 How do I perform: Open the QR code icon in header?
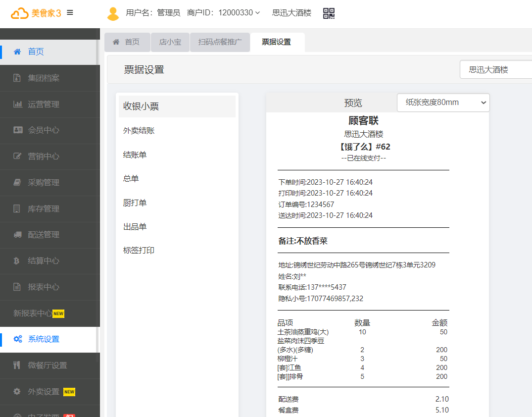pyautogui.click(x=329, y=13)
